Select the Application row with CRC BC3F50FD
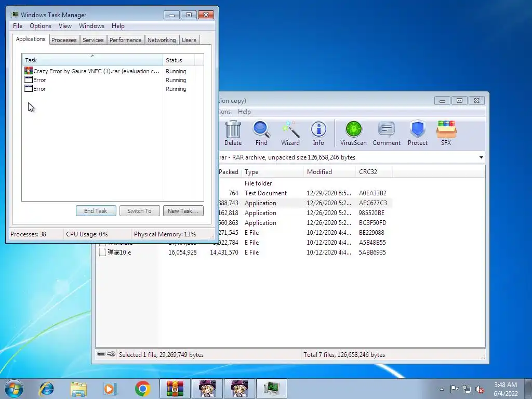Screen dimensions: 532x399 [x=305, y=222]
